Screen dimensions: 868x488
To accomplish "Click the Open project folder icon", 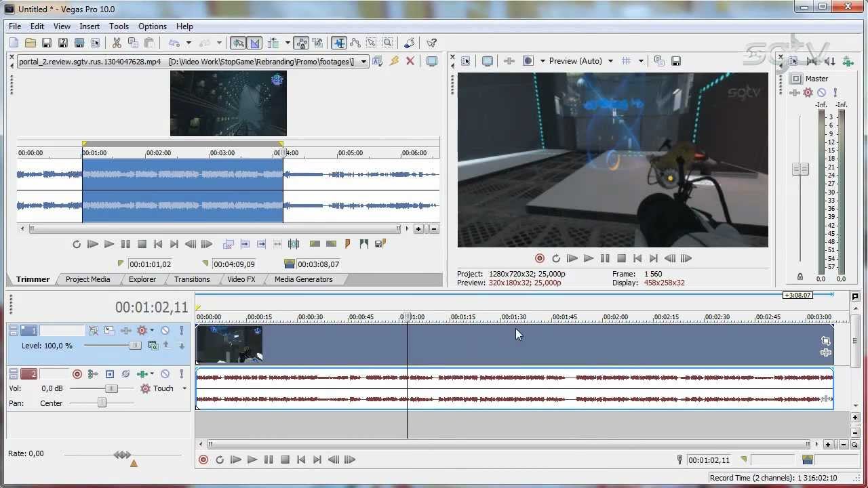I will click(31, 43).
